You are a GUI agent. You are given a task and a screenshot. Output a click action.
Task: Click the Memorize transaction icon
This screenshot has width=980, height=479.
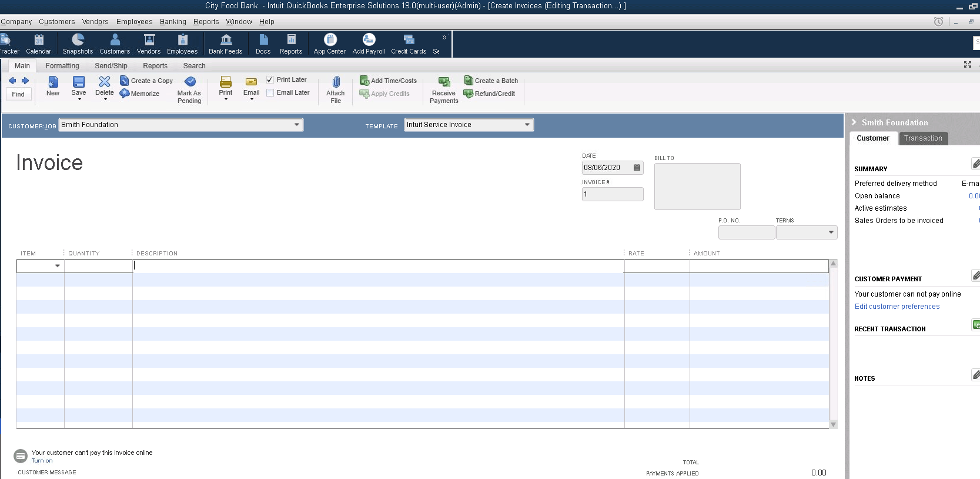pos(125,94)
